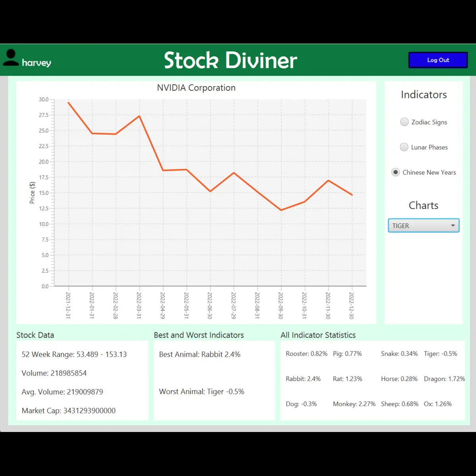Click the Market Cap value
This screenshot has width=476, height=476.
click(x=68, y=411)
